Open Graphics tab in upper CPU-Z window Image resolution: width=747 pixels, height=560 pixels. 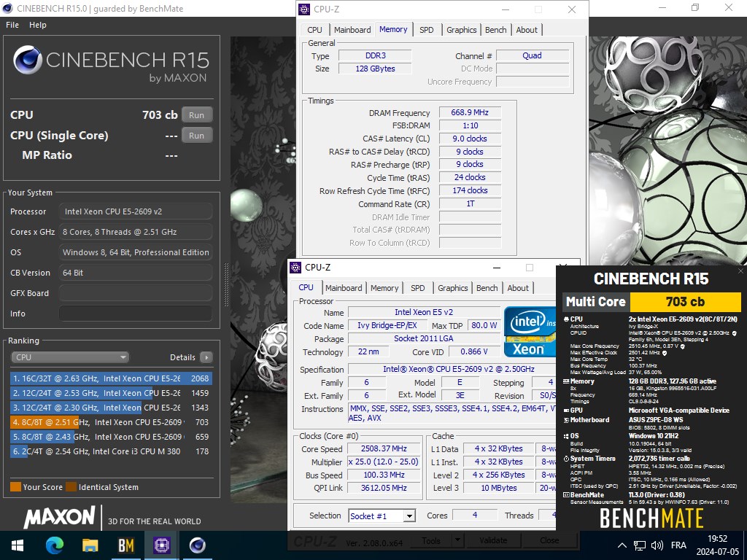click(461, 29)
